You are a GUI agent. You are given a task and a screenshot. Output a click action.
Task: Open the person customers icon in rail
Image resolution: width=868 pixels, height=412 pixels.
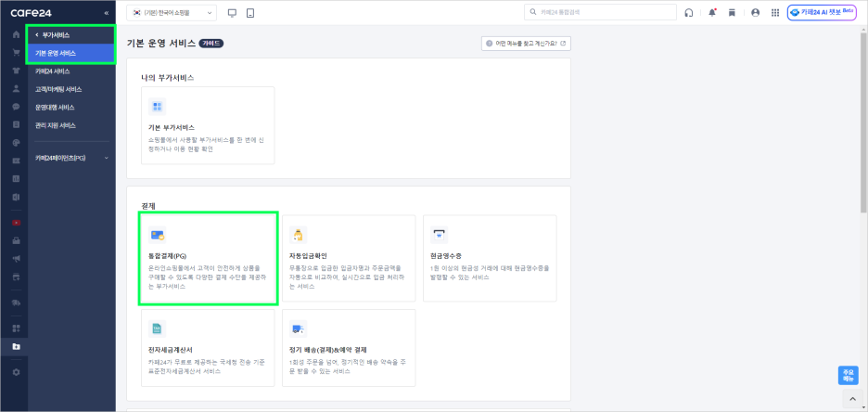(16, 88)
